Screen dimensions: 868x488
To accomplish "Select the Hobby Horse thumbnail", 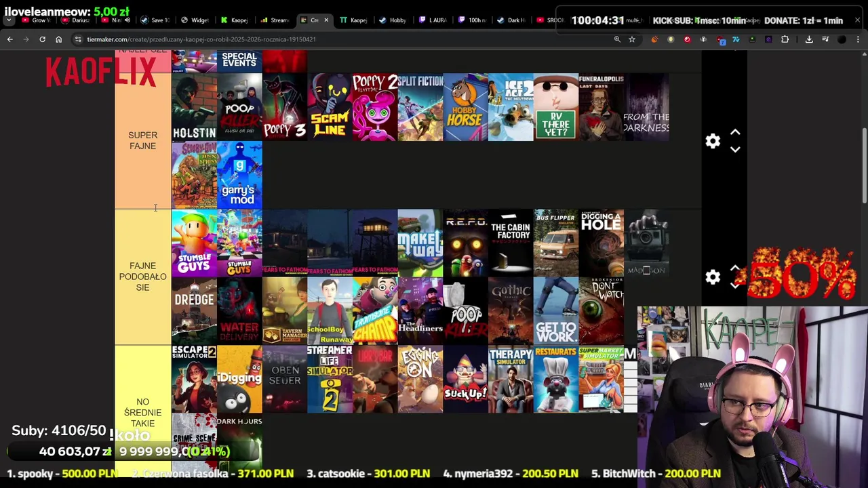I will (x=466, y=107).
